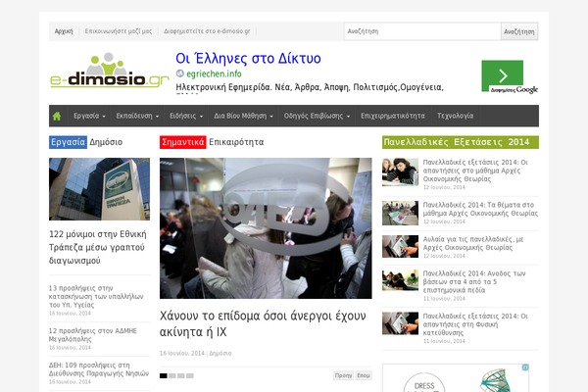Open the egriechen.info ad link
Image resolution: width=588 pixels, height=392 pixels.
[214, 73]
